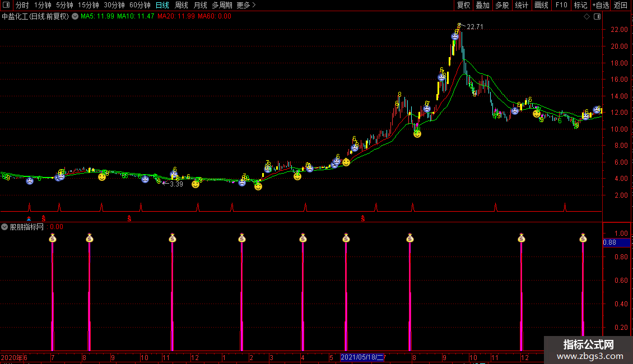This screenshot has width=633, height=364.
Task: Click the MA5: 11.99 label
Action: pyautogui.click(x=97, y=17)
